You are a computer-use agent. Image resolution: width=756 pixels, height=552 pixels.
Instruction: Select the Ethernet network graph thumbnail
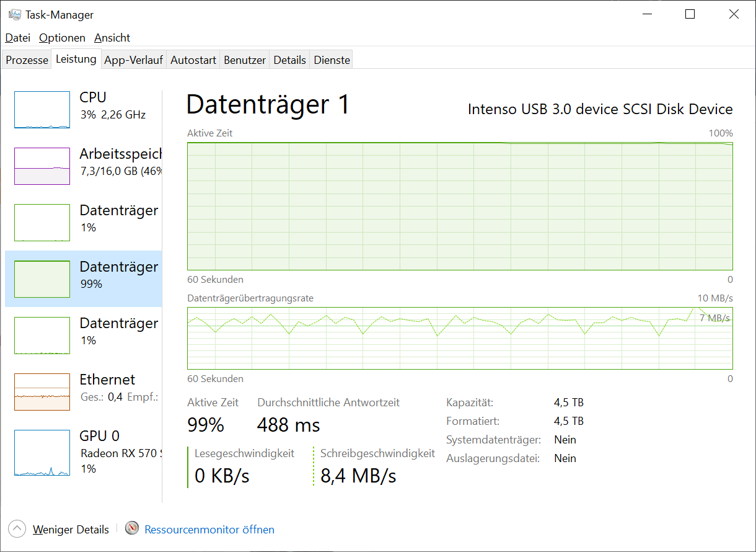42,392
